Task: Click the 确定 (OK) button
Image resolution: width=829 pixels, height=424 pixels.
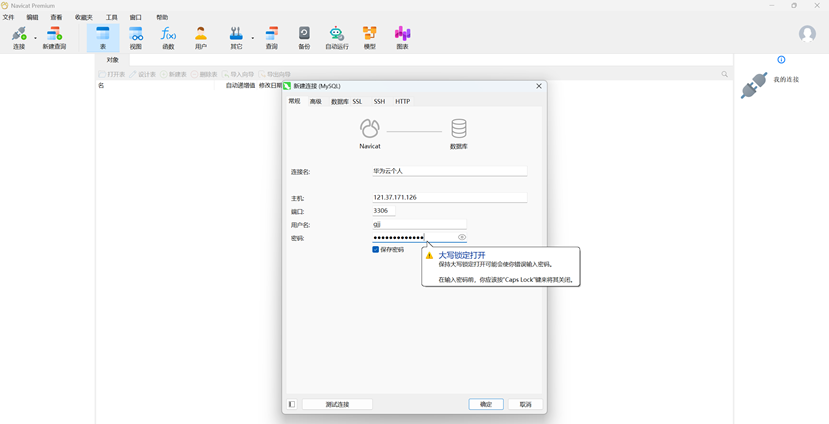Action: pyautogui.click(x=486, y=404)
